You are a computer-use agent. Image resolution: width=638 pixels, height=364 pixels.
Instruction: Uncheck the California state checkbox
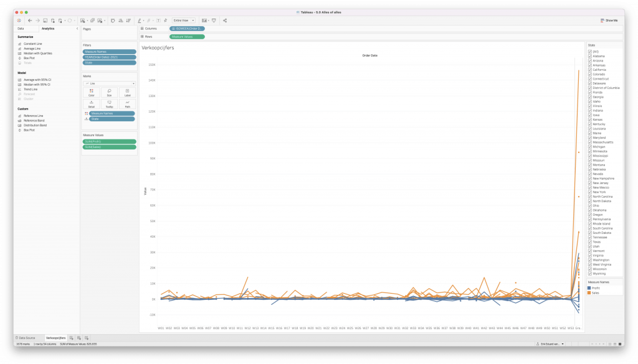(589, 70)
